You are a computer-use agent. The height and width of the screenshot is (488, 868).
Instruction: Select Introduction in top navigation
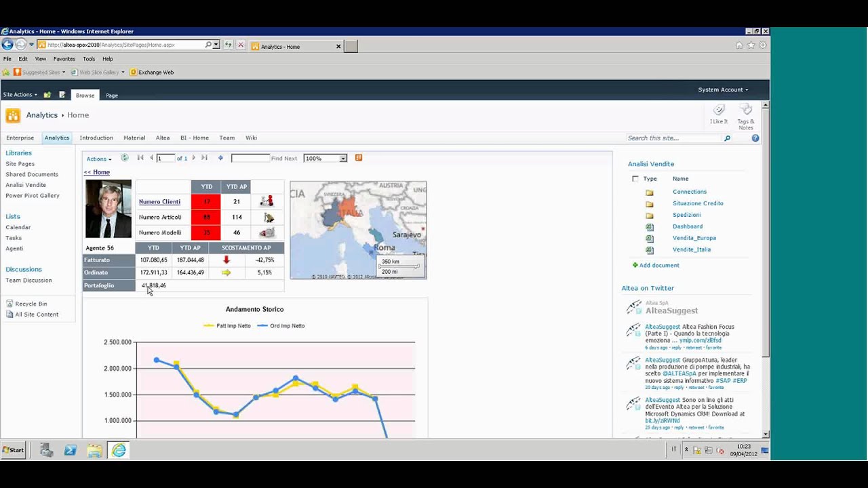96,138
